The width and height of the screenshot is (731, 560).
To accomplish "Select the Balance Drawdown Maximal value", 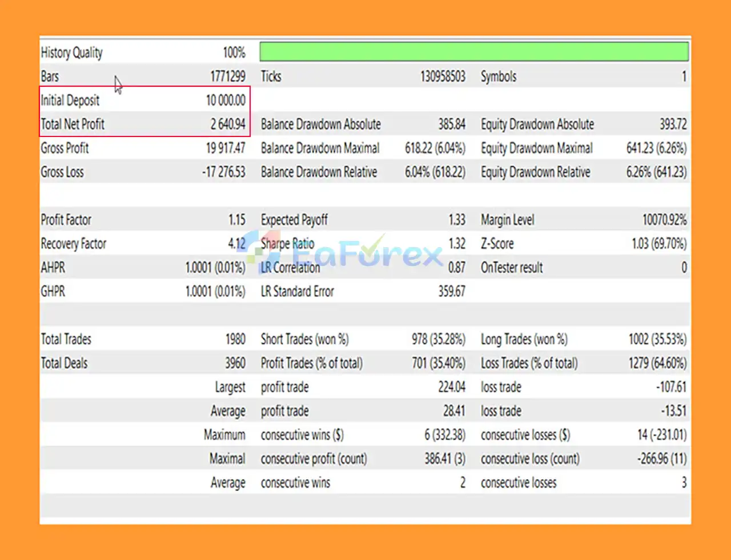I will coord(435,148).
